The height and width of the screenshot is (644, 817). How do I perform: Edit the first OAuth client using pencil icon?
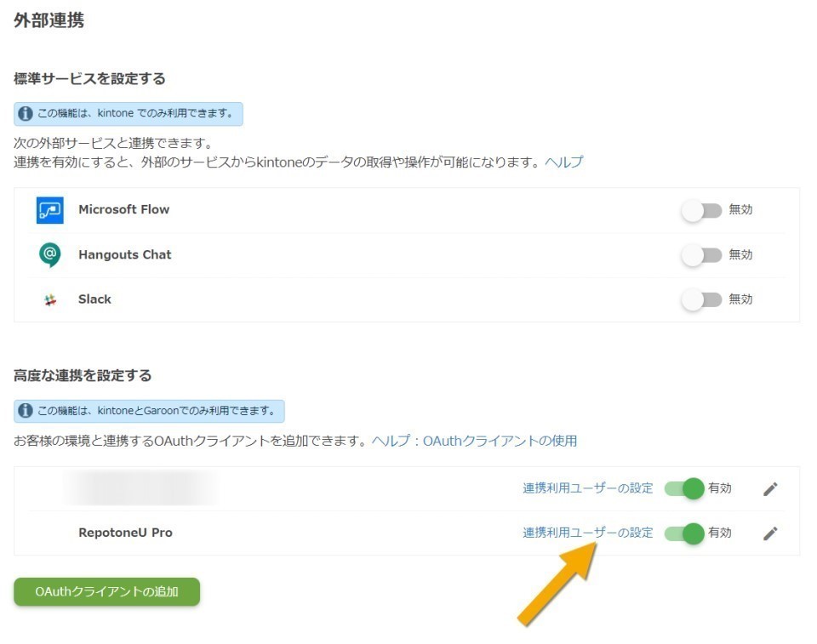click(770, 488)
